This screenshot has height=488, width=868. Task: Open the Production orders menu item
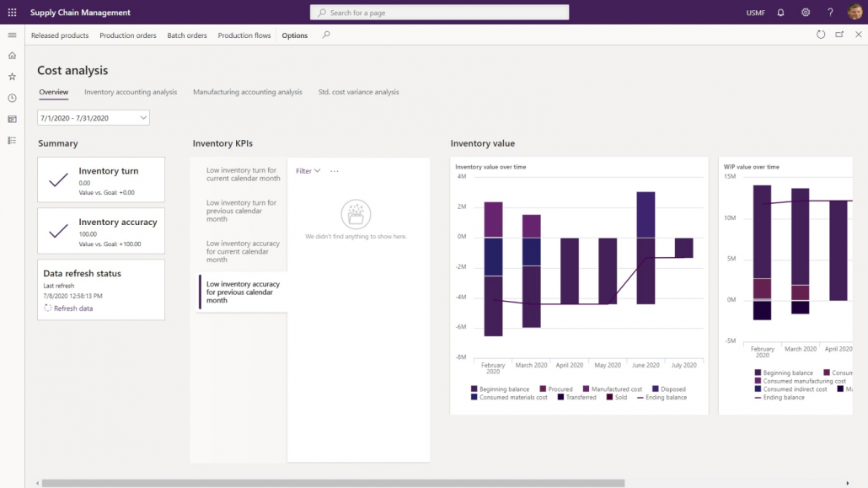point(128,35)
